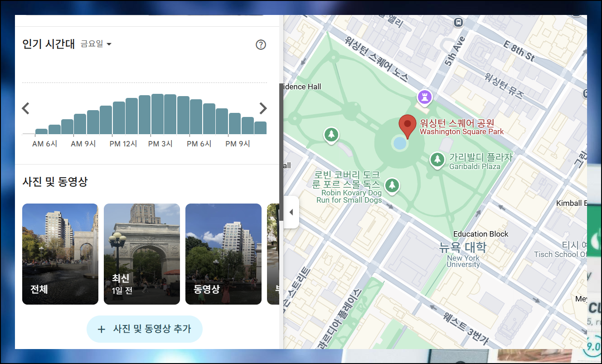The image size is (602, 364).
Task: Click the 사진 및 동영상 heading
Action: (x=55, y=182)
